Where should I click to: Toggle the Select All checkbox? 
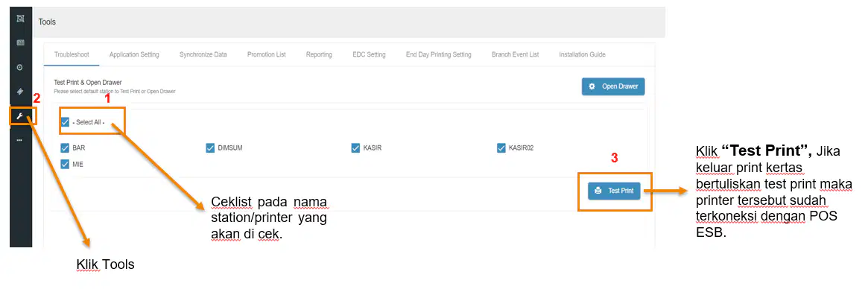(66, 121)
